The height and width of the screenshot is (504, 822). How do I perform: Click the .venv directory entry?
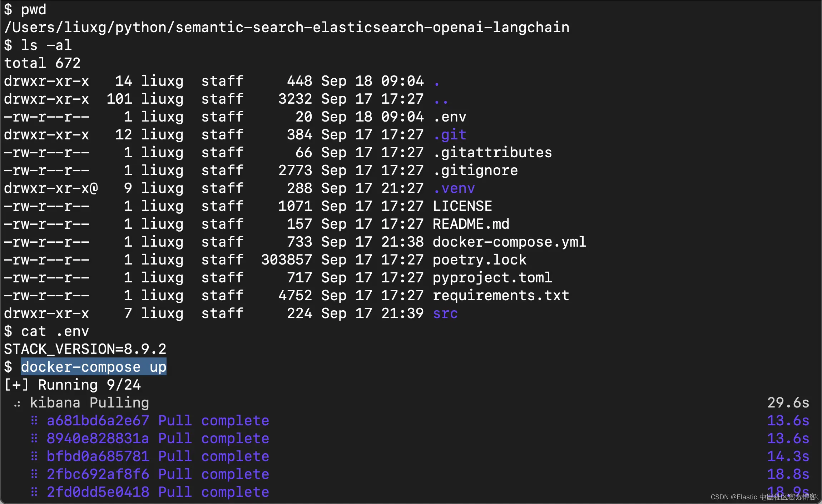[454, 188]
